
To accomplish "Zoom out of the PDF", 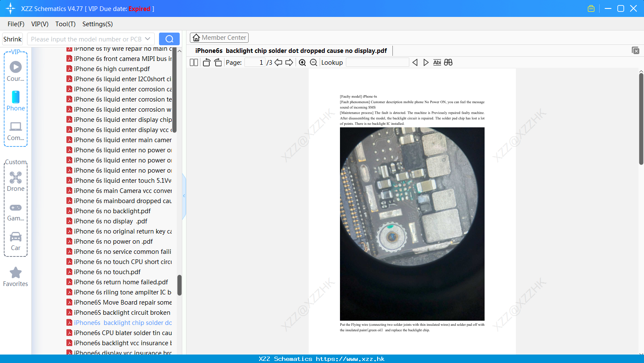I will 313,62.
